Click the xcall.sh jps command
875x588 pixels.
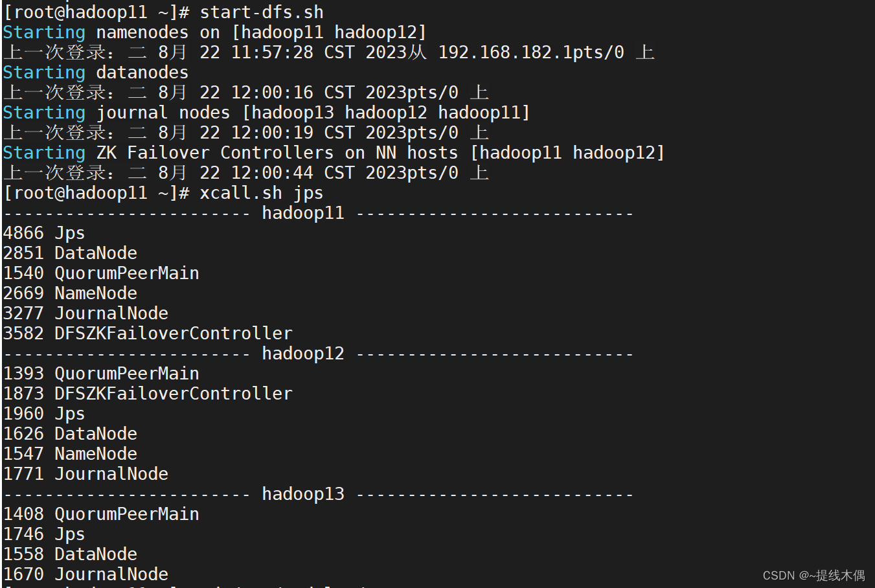click(262, 193)
